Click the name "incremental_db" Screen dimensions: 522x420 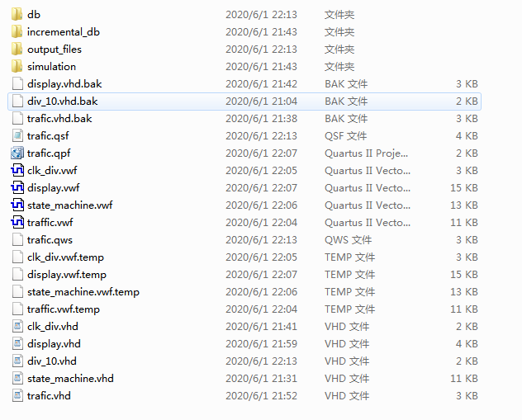tap(64, 32)
